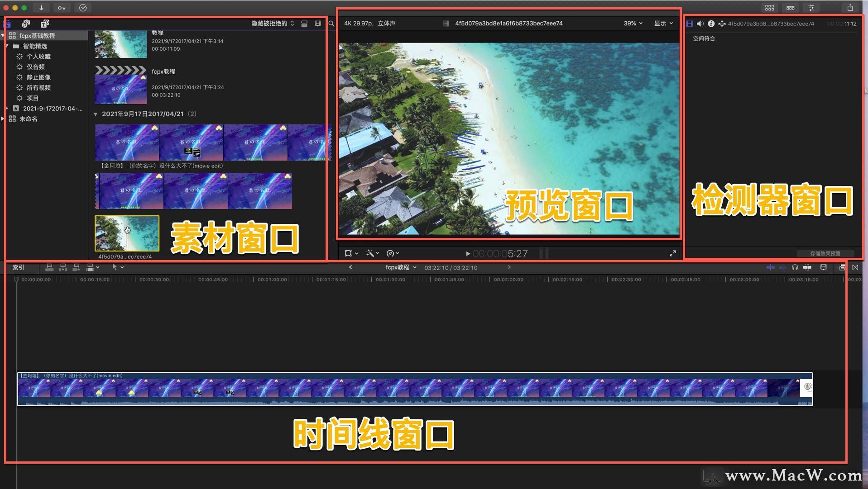
Task: Open the keyword editor key icon
Action: click(x=62, y=8)
